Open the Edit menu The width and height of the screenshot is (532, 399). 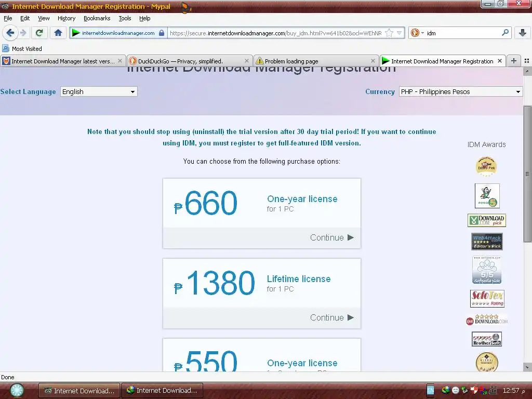pyautogui.click(x=25, y=18)
